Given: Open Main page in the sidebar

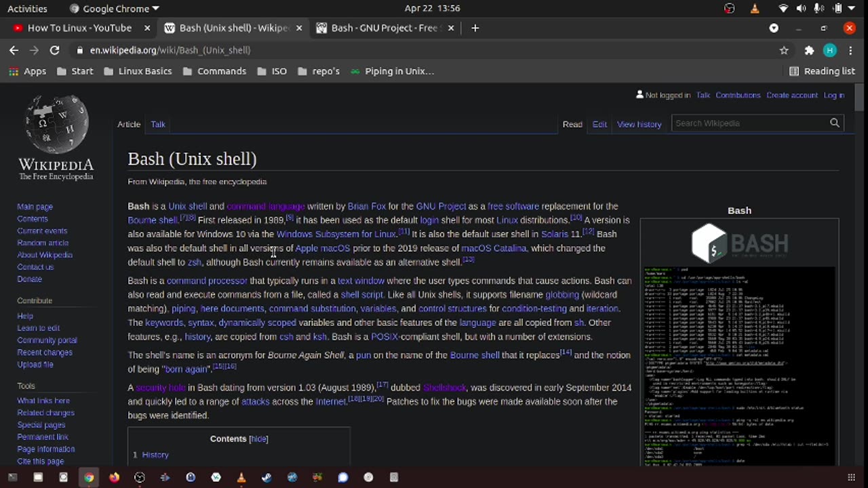Looking at the screenshot, I should coord(35,207).
